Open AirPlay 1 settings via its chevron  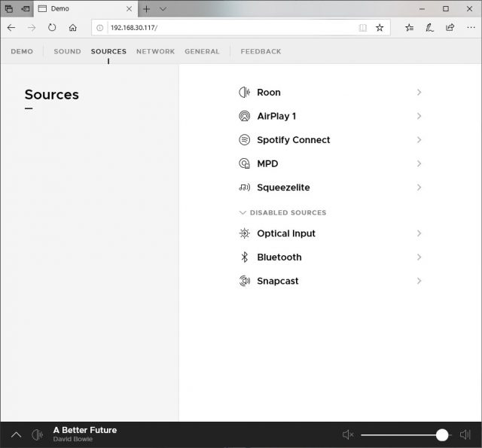click(419, 116)
